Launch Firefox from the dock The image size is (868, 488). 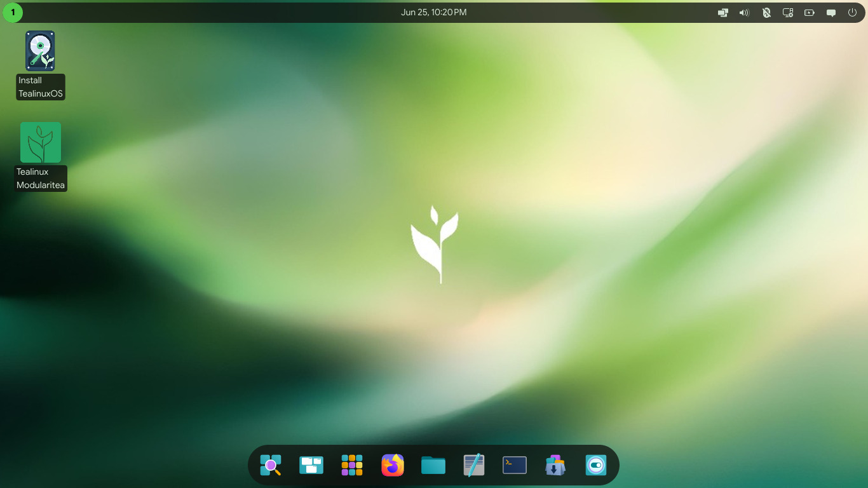(x=393, y=465)
